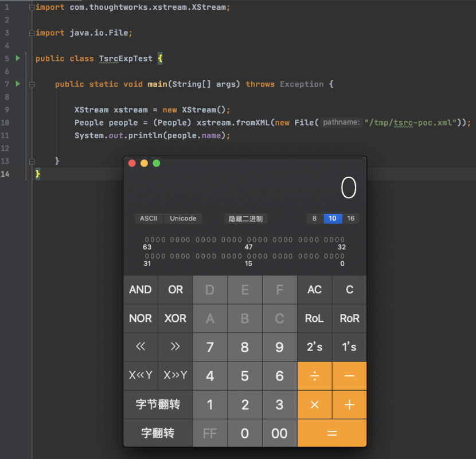Collapse the main method fold marker
The height and width of the screenshot is (459, 476).
click(x=32, y=84)
